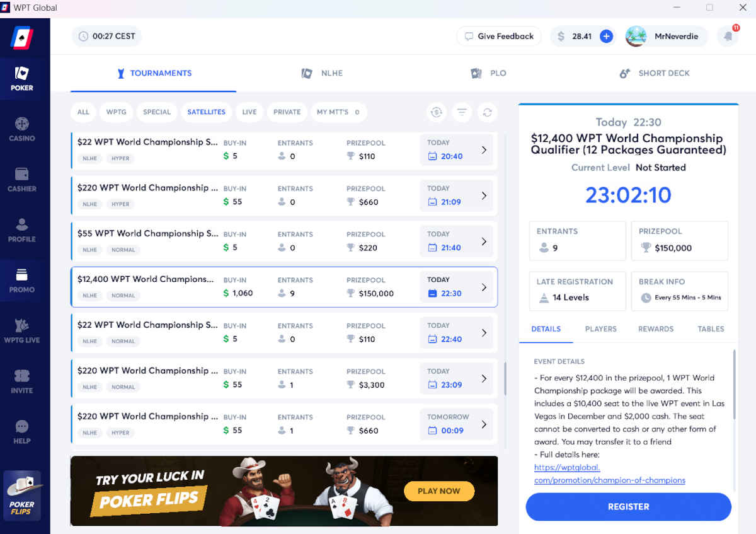Open the Invite section in sidebar
Image resolution: width=756 pixels, height=534 pixels.
[22, 381]
